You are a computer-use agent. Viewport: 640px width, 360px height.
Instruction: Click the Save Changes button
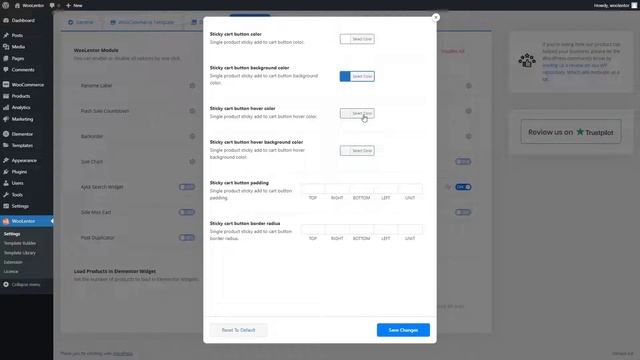pos(403,330)
